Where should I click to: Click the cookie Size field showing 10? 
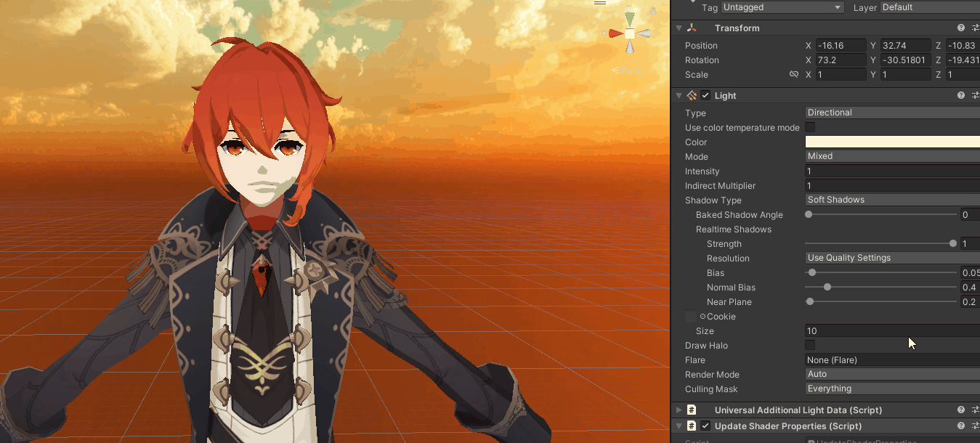tap(892, 330)
